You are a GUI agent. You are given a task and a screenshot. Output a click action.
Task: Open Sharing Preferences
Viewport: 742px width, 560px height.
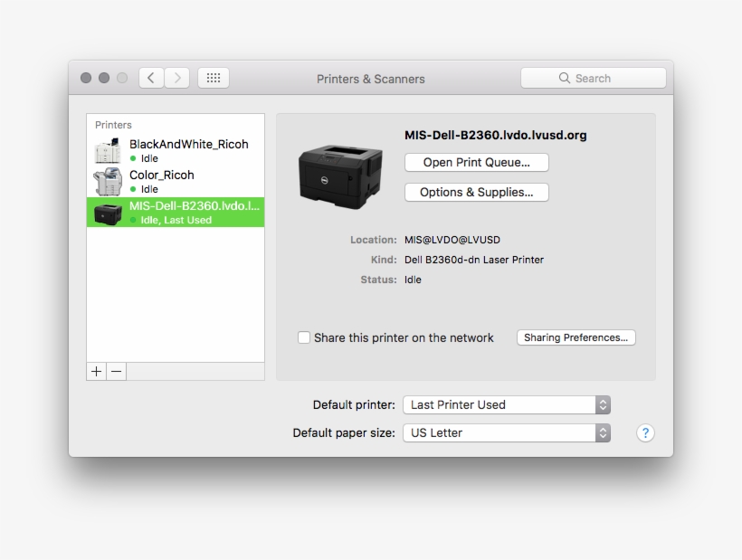click(x=576, y=337)
